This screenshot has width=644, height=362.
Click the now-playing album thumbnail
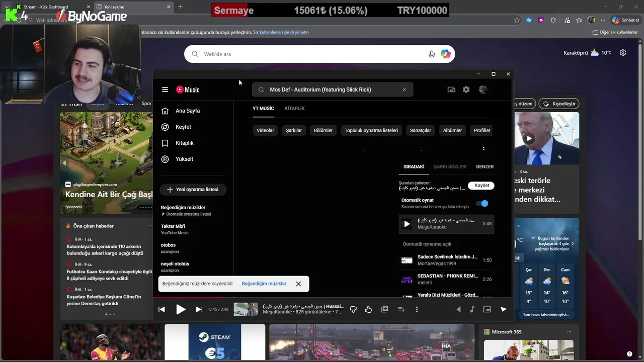pyautogui.click(x=246, y=309)
